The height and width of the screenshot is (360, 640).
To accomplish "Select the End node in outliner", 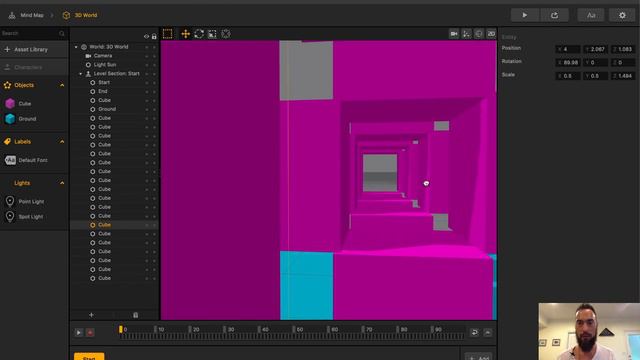I will click(102, 91).
